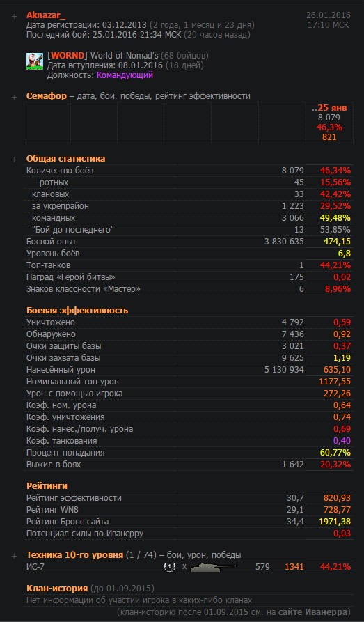Viewport: 364px width, 622px height.
Task: Click the клановых row label
Action: point(51,194)
